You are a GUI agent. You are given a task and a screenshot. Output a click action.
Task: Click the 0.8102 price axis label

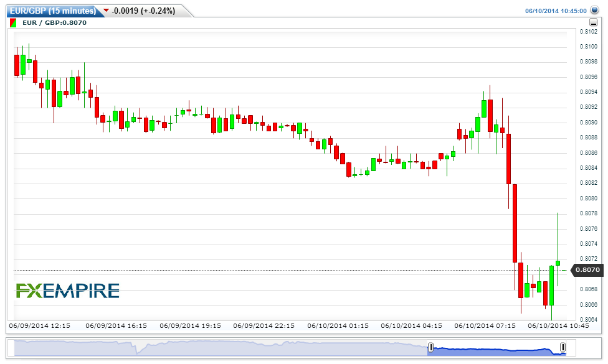click(588, 32)
